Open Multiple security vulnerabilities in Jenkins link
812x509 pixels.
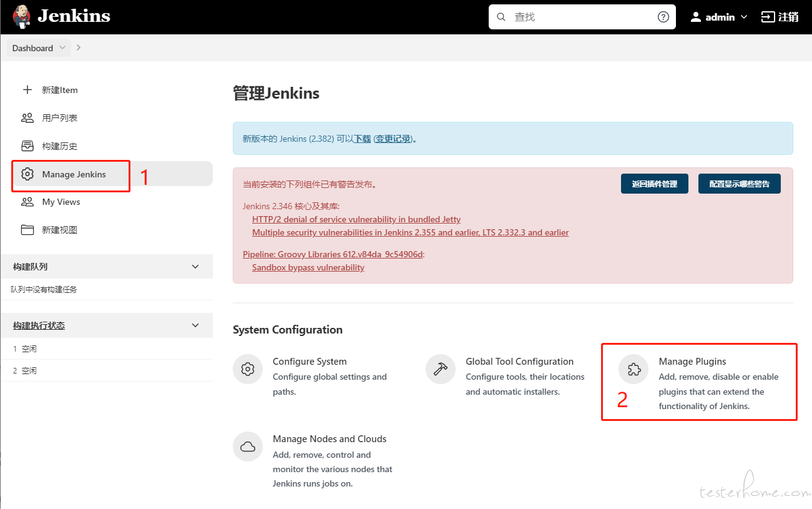pos(411,232)
